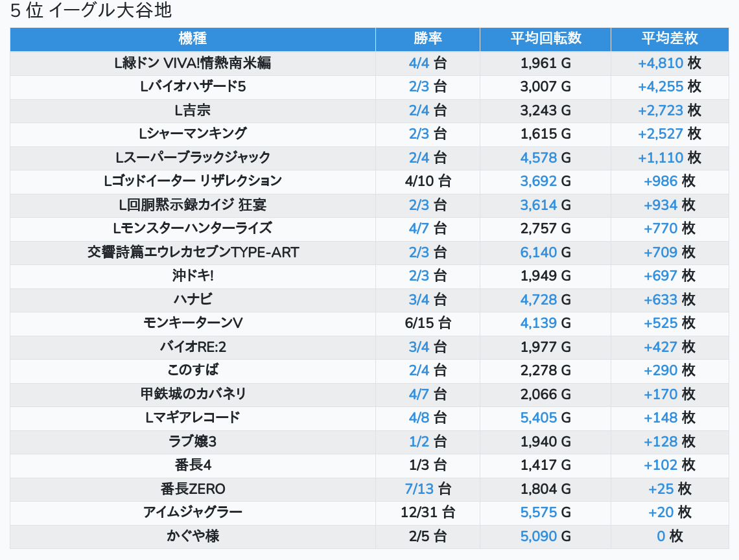Click 甲鉄城のカバネリ machine name
The width and height of the screenshot is (739, 560).
click(x=193, y=394)
